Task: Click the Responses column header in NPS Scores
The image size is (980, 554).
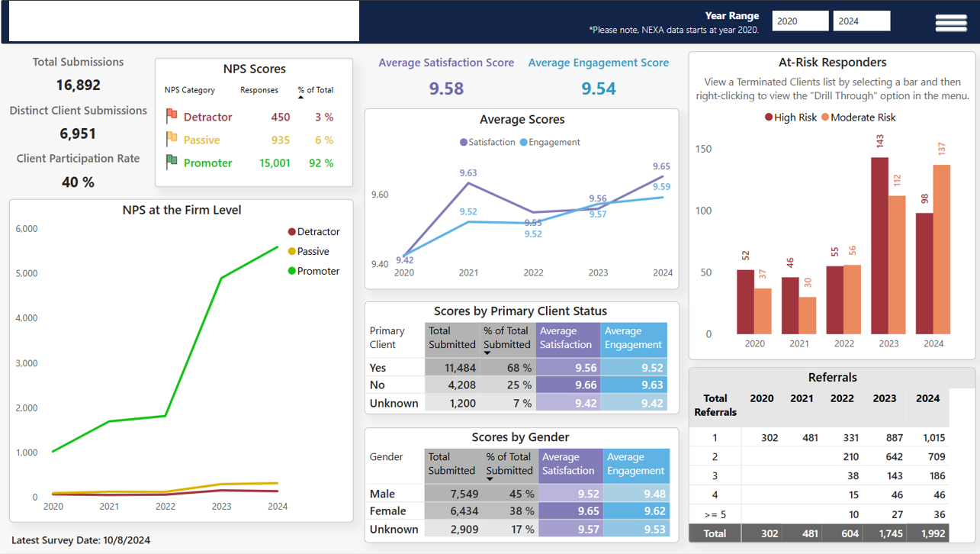Action: 259,90
